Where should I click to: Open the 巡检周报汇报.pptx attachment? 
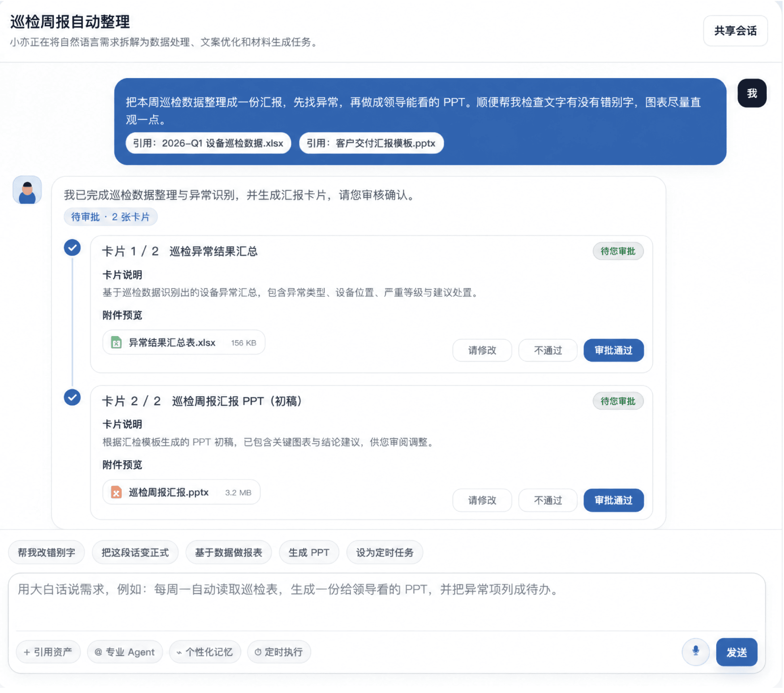coord(181,492)
